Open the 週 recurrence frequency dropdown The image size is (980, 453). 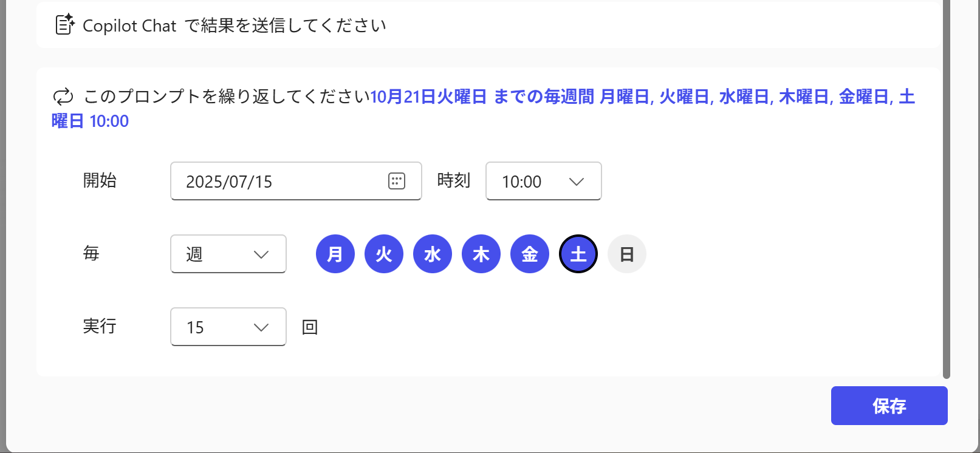[228, 254]
